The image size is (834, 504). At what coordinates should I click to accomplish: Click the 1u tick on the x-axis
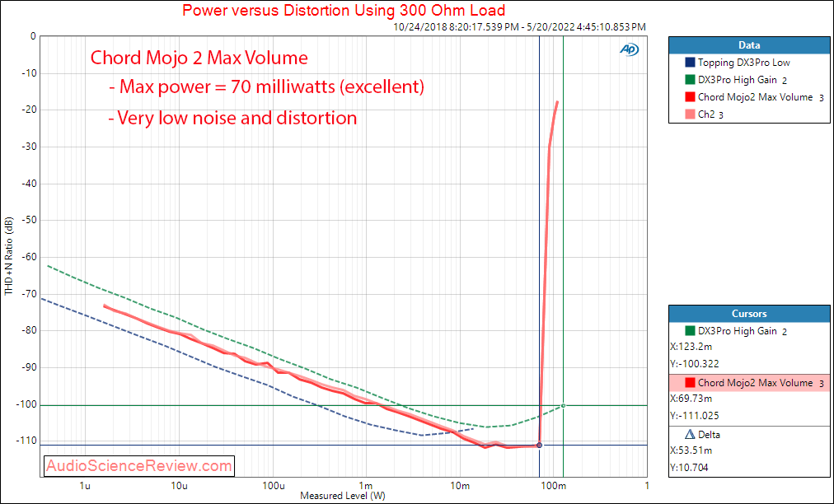[85, 485]
